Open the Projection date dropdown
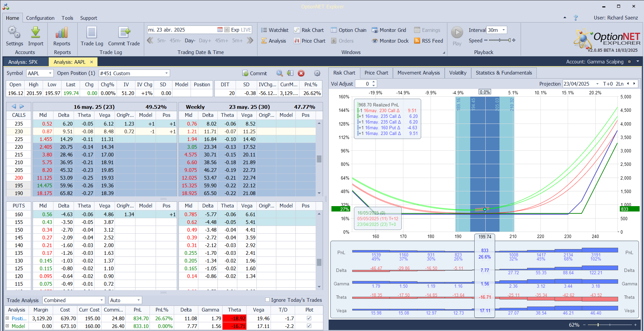Viewport: 644px width, 331px height. tap(597, 84)
